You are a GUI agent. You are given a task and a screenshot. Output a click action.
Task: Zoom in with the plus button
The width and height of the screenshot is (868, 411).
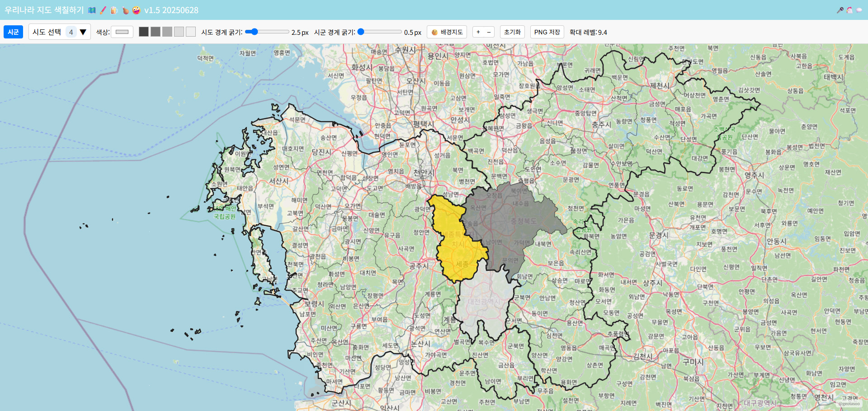(x=478, y=32)
